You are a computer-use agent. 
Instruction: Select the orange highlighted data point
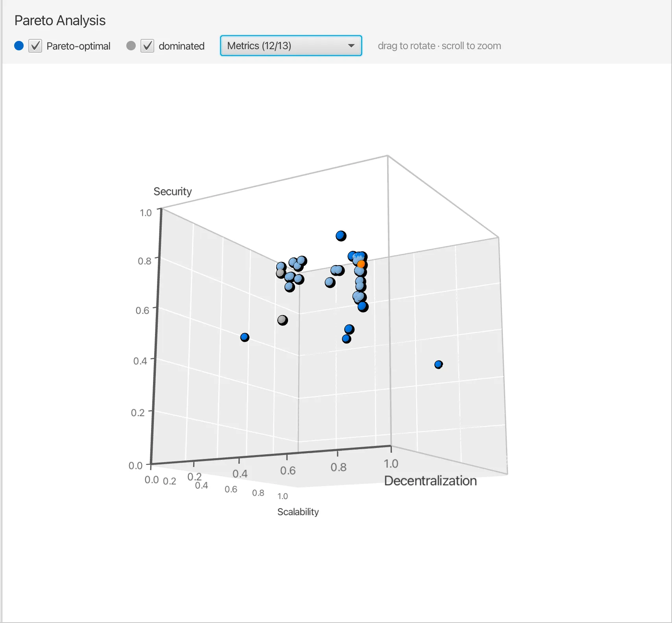click(361, 264)
